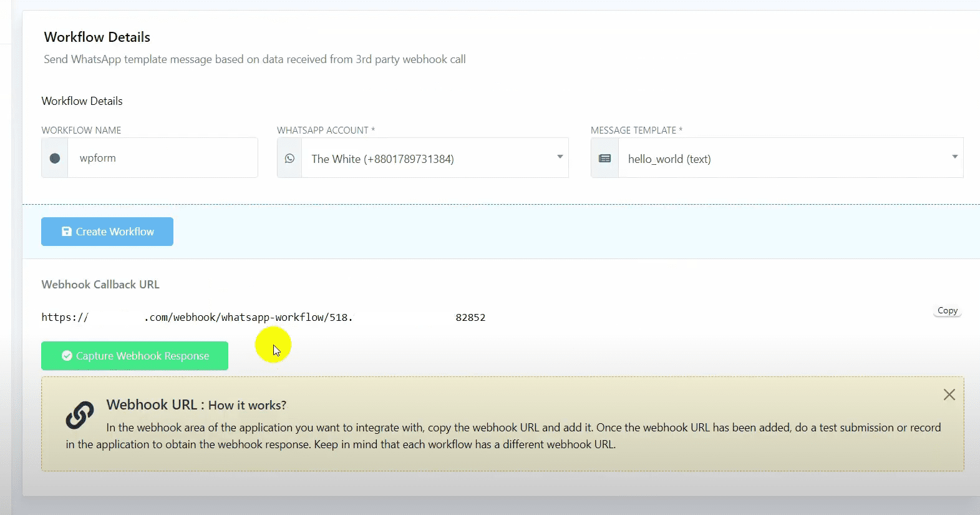The image size is (980, 515).
Task: Click the checkmark icon on Capture Webhook Response
Action: tap(67, 356)
